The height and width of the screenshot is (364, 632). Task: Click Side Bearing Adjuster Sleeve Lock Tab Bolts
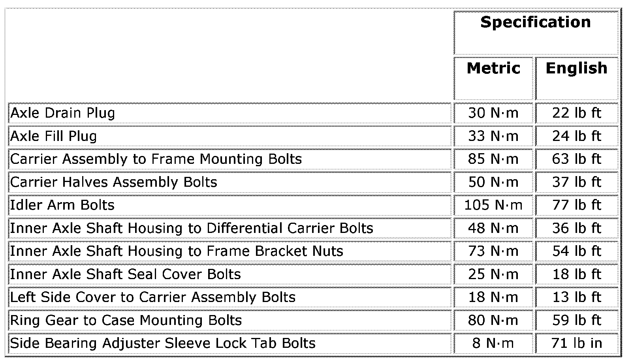tap(163, 343)
